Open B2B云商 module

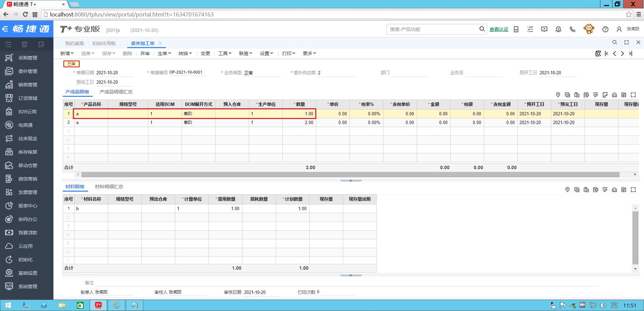[27, 112]
